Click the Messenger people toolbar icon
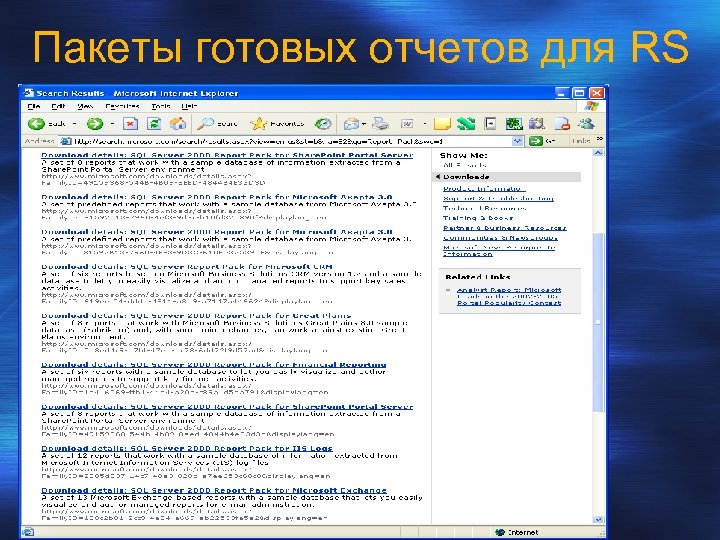Image resolution: width=720 pixels, height=540 pixels. pyautogui.click(x=586, y=124)
